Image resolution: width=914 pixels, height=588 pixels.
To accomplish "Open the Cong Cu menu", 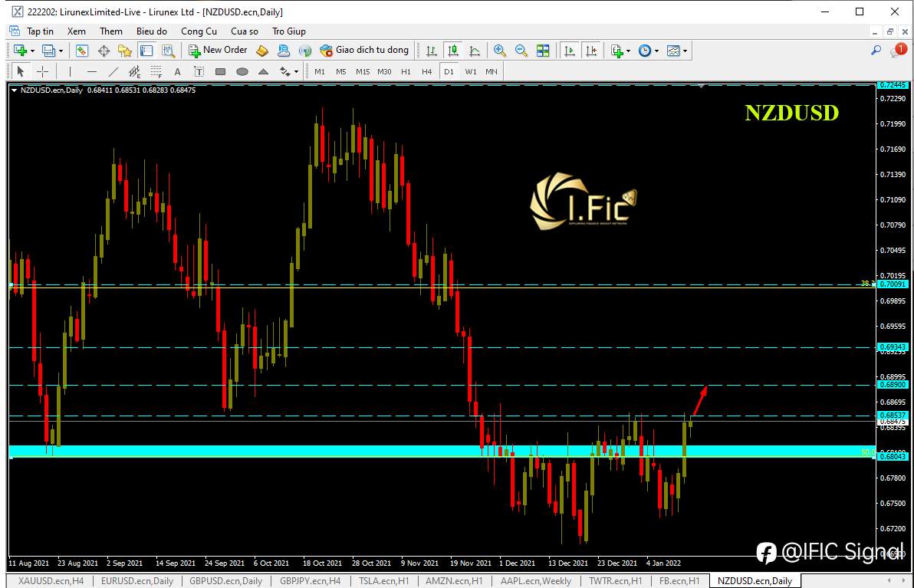I will 199,31.
